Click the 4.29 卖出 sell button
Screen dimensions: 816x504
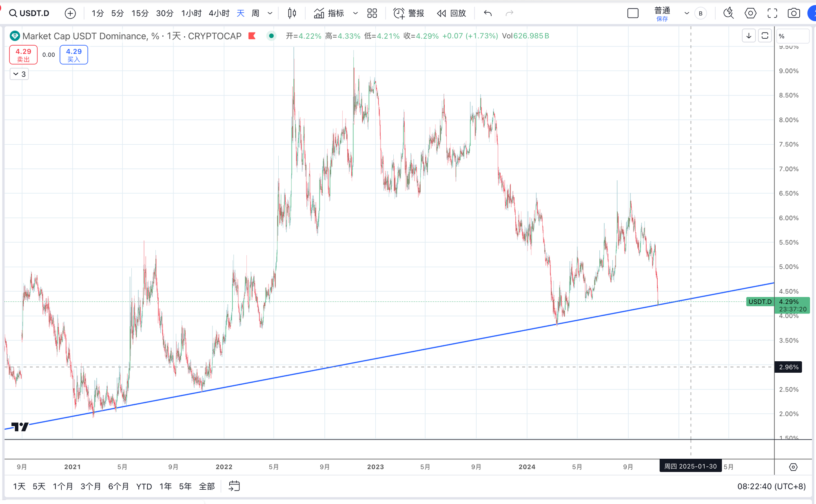(23, 55)
